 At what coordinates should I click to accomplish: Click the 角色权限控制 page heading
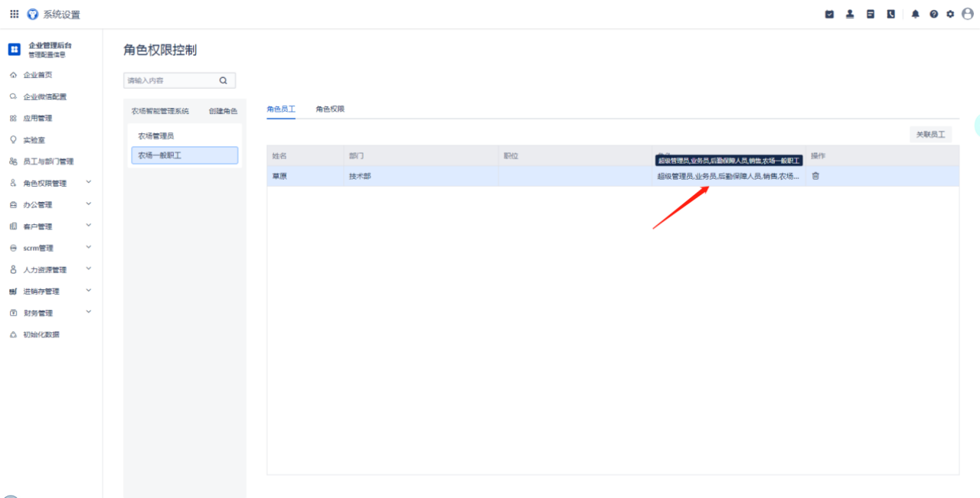click(160, 50)
